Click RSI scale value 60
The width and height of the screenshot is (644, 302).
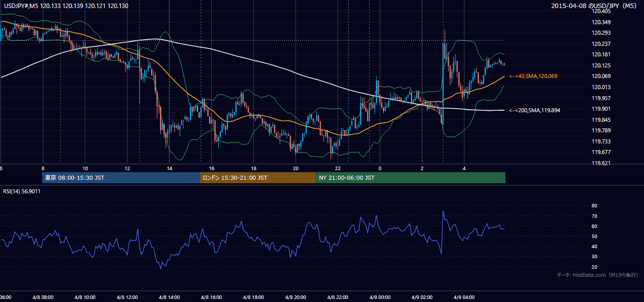click(594, 226)
